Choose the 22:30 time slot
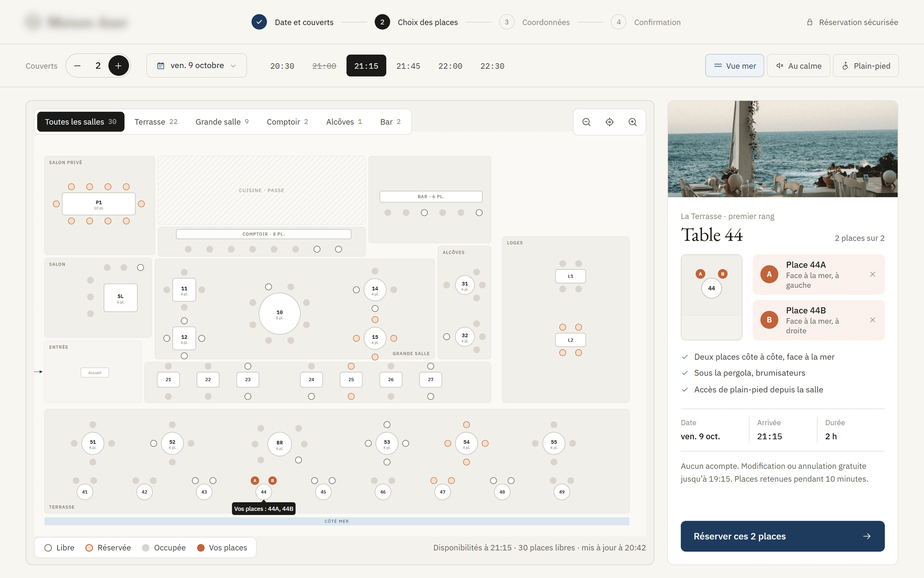Screen dimensions: 924x578 (x=492, y=66)
